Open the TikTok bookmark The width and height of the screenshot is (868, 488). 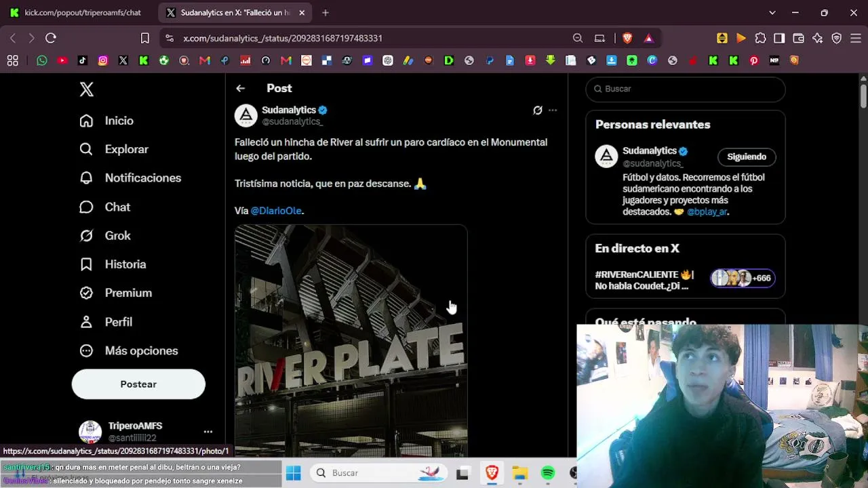[x=83, y=60]
